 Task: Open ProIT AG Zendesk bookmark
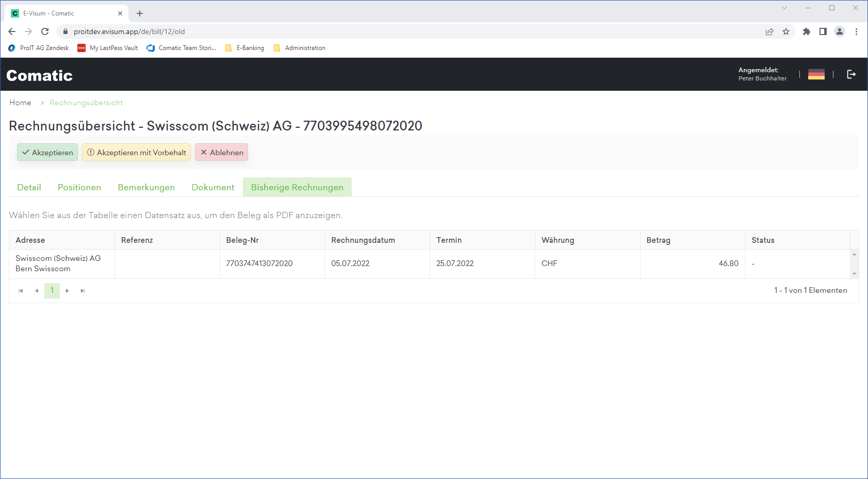pos(39,48)
